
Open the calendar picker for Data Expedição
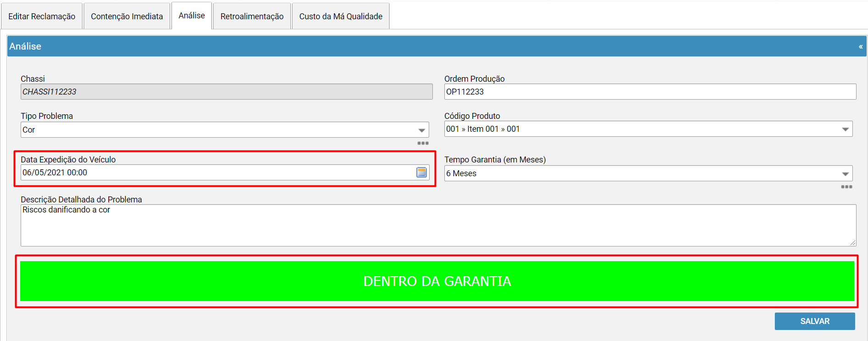(x=421, y=173)
